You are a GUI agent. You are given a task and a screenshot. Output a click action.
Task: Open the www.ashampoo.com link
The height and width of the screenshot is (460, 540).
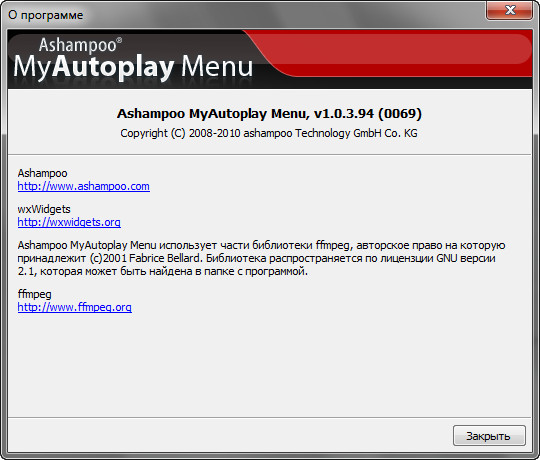[84, 186]
